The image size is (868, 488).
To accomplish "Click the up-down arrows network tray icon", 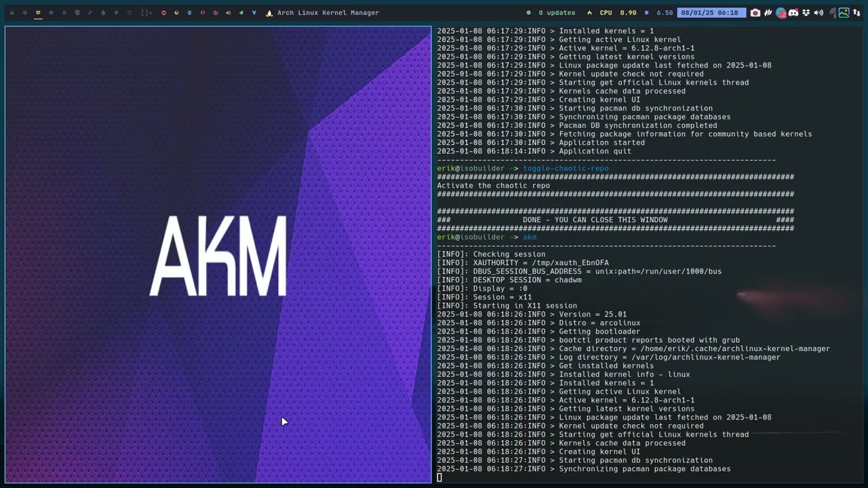I will pos(857,13).
